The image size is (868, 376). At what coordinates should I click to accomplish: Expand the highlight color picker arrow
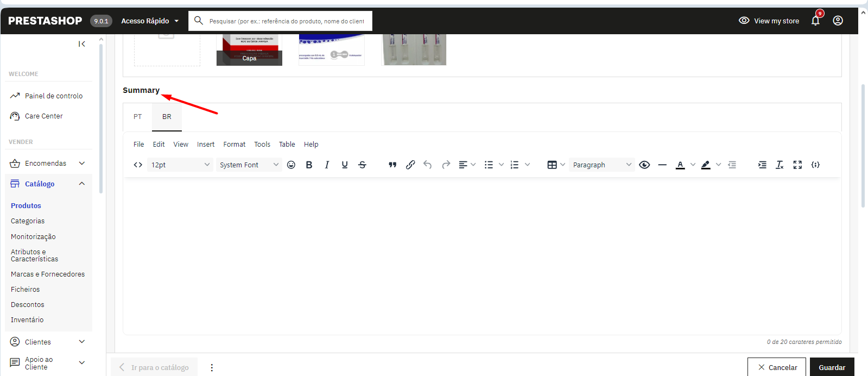(718, 165)
